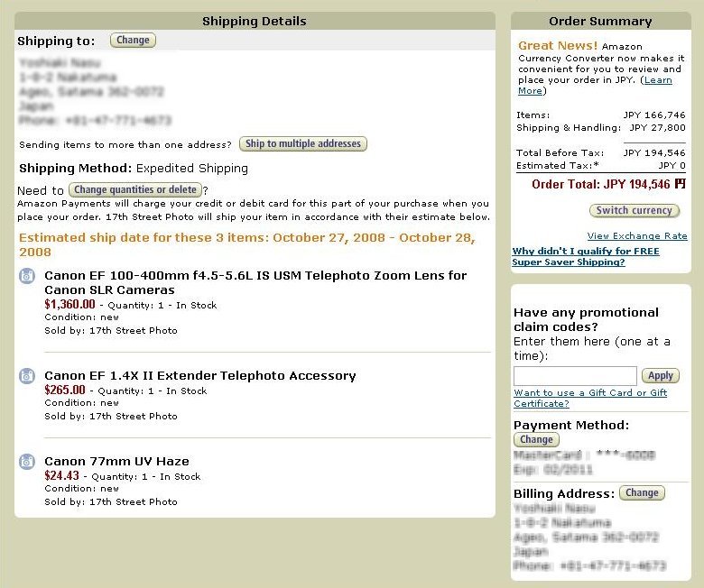Click Total Before Tax JPY 194,546 value
Viewport: 704px width, 588px height.
654,153
